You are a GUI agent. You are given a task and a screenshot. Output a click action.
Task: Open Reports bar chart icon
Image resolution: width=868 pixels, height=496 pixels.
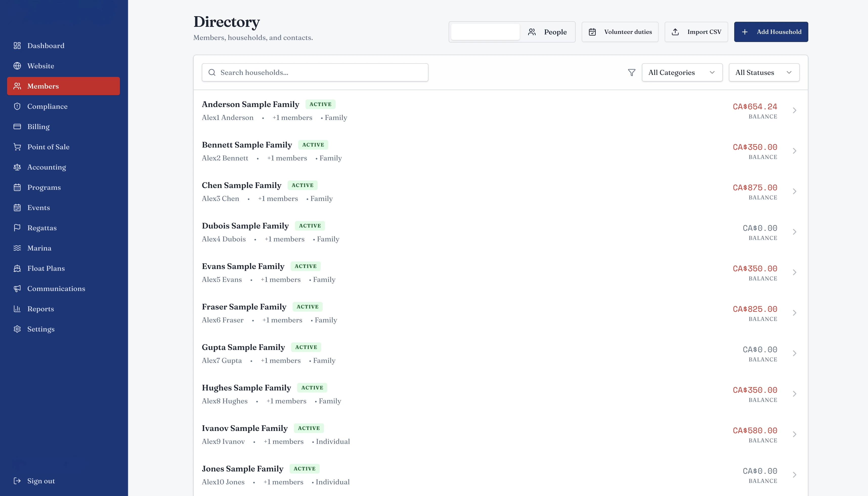(17, 309)
